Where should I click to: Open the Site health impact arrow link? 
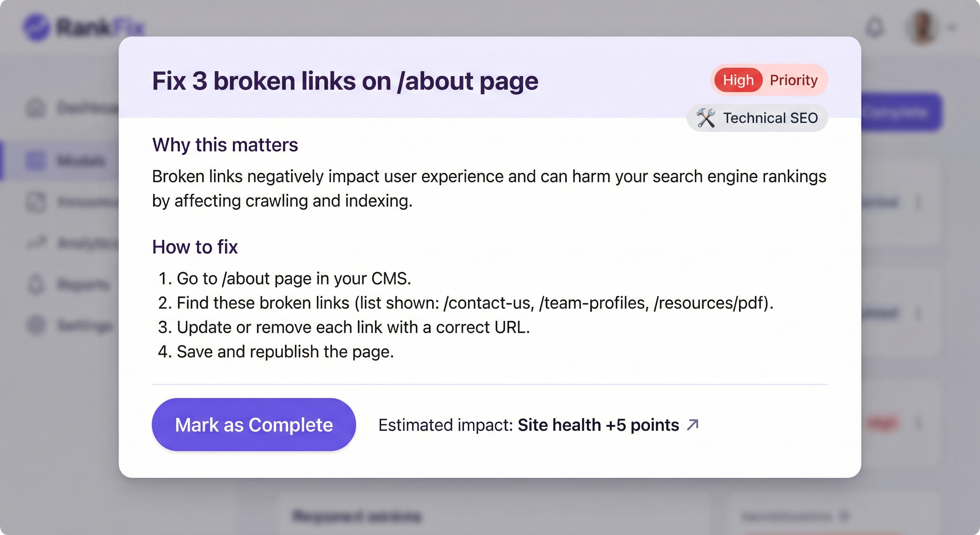[693, 425]
